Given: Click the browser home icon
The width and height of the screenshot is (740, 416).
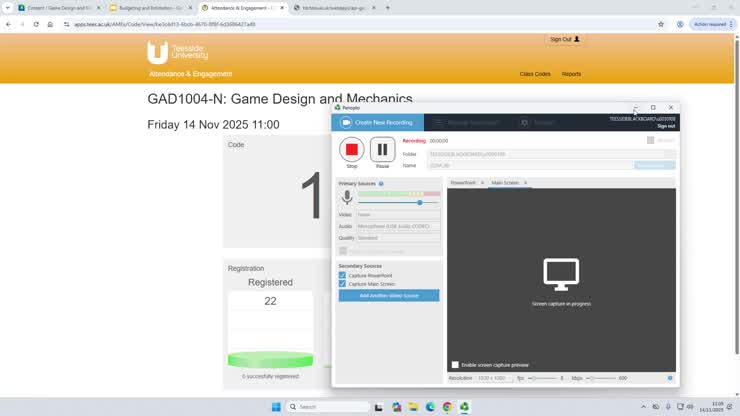Looking at the screenshot, I should [x=50, y=24].
